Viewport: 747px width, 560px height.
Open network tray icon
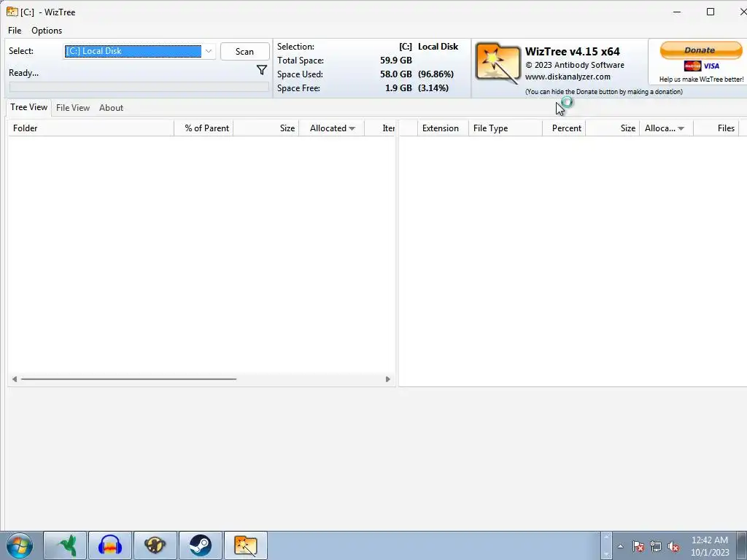(x=656, y=546)
